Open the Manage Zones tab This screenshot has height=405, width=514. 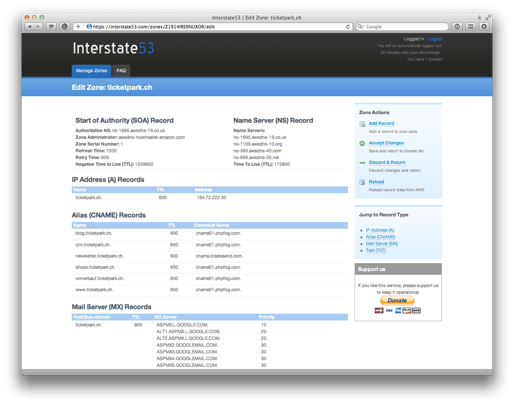[91, 71]
